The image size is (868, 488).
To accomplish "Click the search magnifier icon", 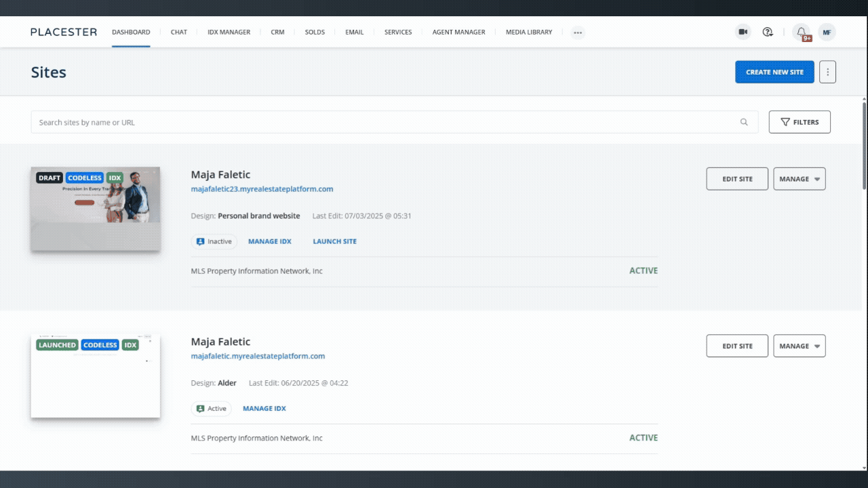I will coord(744,122).
